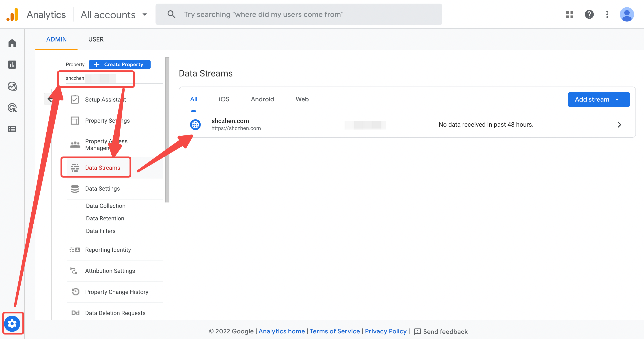Open Help with the question mark icon
Viewport: 644px width, 339px height.
coord(589,15)
